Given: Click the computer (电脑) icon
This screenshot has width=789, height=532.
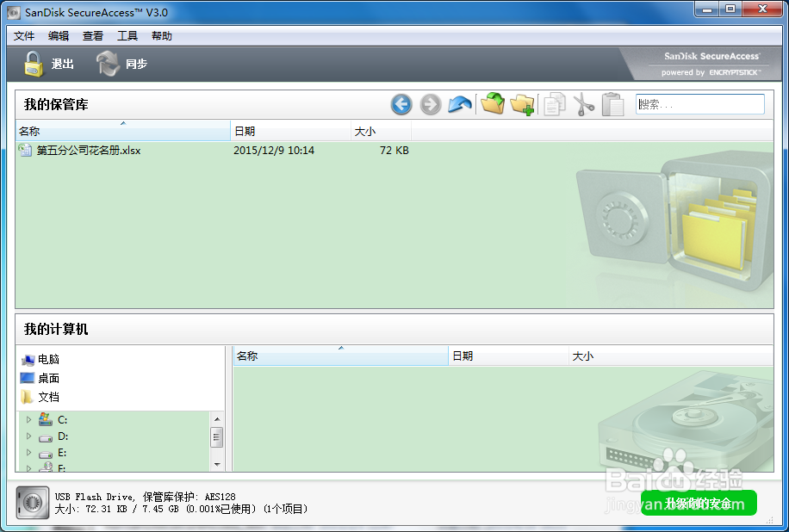Looking at the screenshot, I should [28, 360].
